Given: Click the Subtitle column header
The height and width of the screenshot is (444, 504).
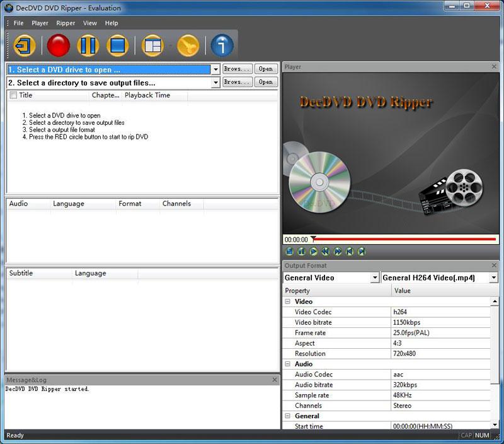Looking at the screenshot, I should [40, 273].
